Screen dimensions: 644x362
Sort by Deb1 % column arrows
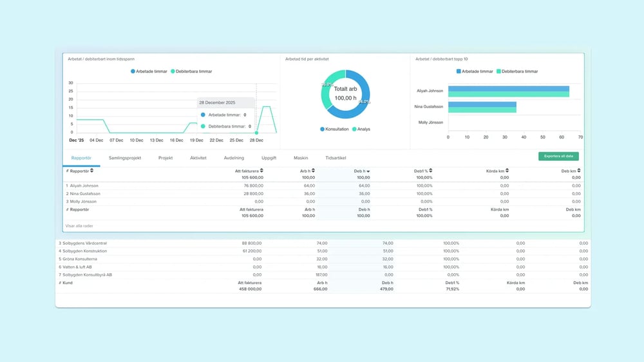tap(431, 171)
